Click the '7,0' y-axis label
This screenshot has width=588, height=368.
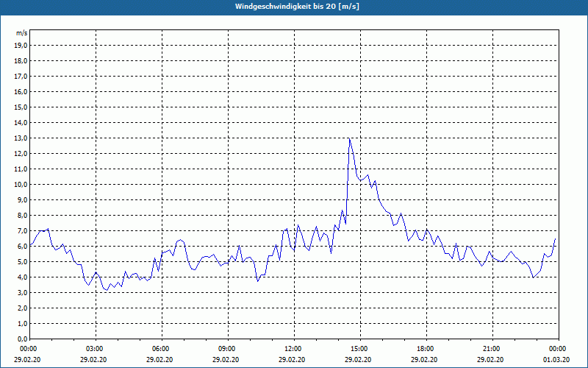pyautogui.click(x=23, y=230)
